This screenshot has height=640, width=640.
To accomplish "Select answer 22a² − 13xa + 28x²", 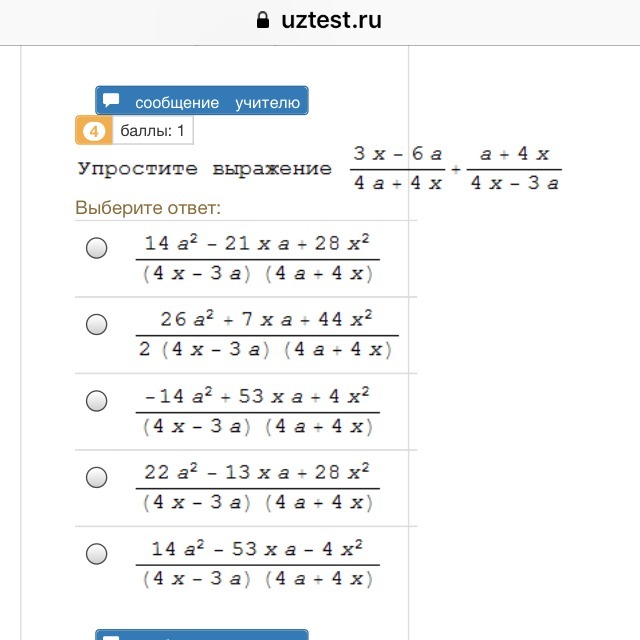I will (97, 477).
